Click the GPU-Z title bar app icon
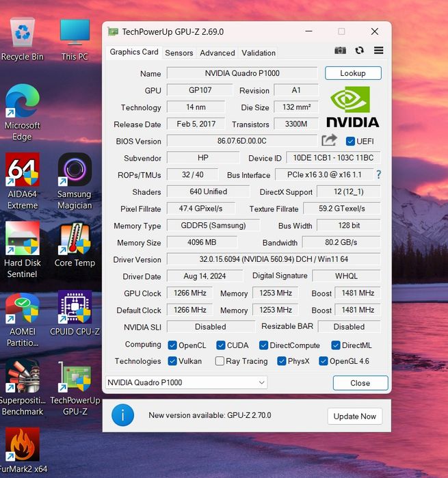Screen dimensions: 448x478 tap(113, 31)
